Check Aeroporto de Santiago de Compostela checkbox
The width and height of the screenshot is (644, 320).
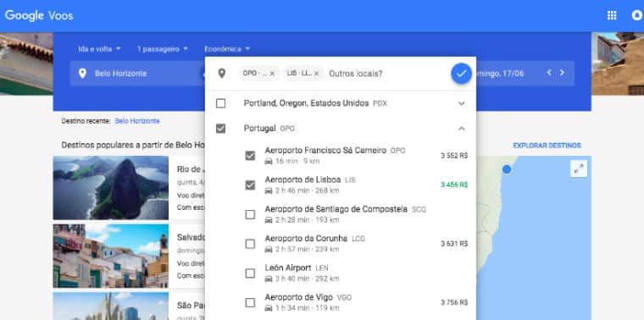click(x=250, y=214)
